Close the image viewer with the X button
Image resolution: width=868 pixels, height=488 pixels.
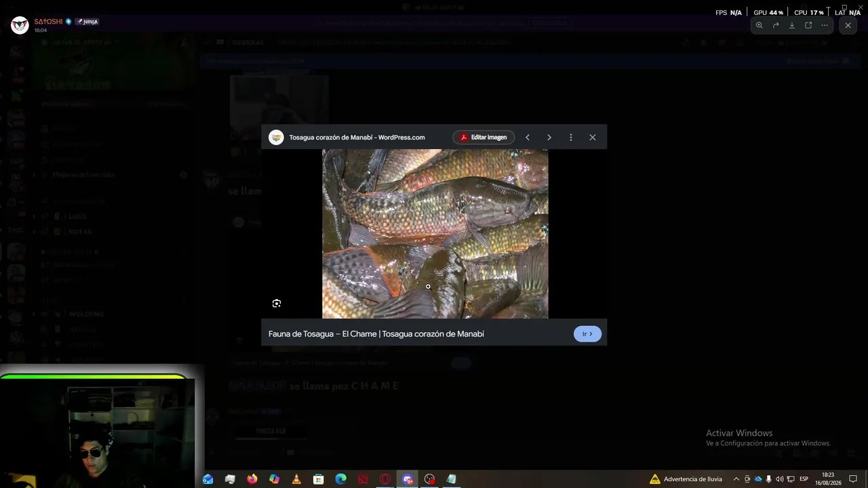(x=848, y=25)
